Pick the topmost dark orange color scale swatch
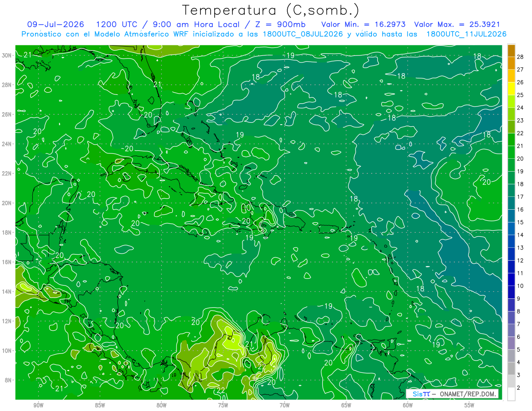Viewport: 532px width, 411px height. [x=511, y=51]
